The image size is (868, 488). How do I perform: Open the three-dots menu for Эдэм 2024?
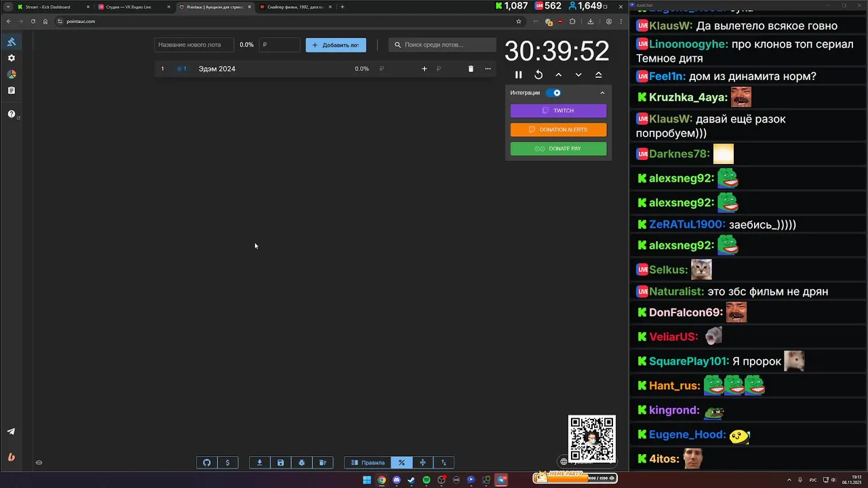point(488,69)
